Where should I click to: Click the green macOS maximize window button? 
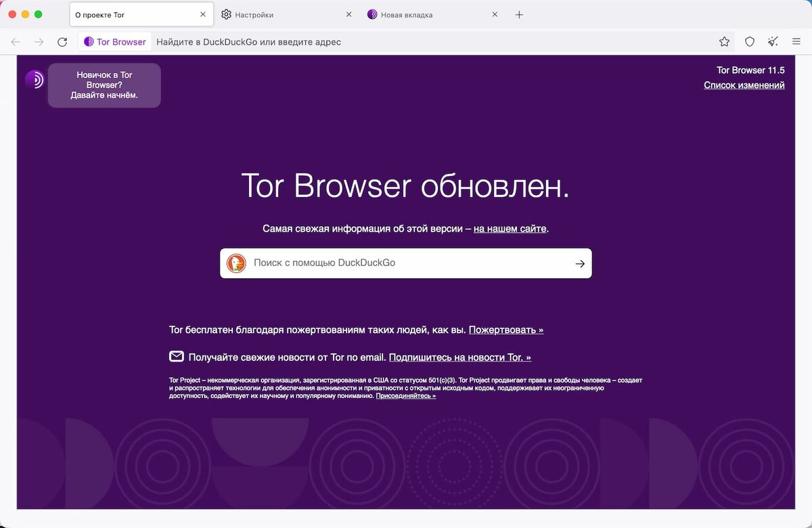click(39, 14)
